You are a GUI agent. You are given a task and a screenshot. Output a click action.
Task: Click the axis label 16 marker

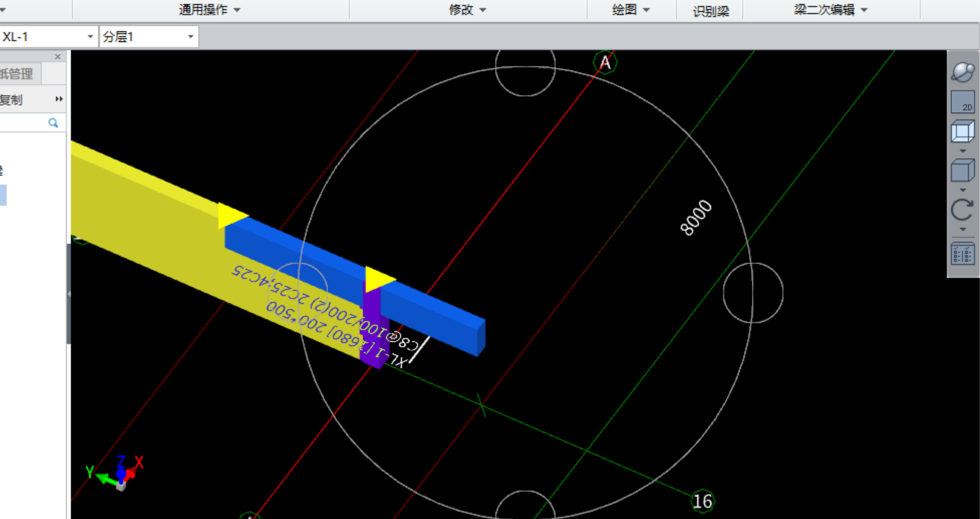click(x=702, y=501)
